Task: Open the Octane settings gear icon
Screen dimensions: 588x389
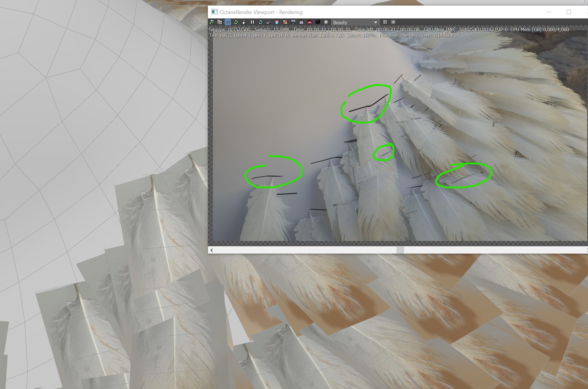Action: click(x=326, y=22)
